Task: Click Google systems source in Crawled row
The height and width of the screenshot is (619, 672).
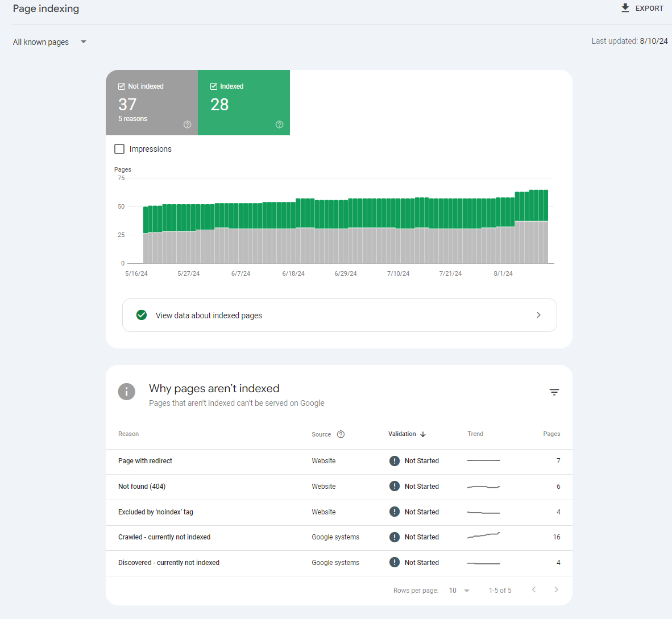Action: [x=335, y=537]
